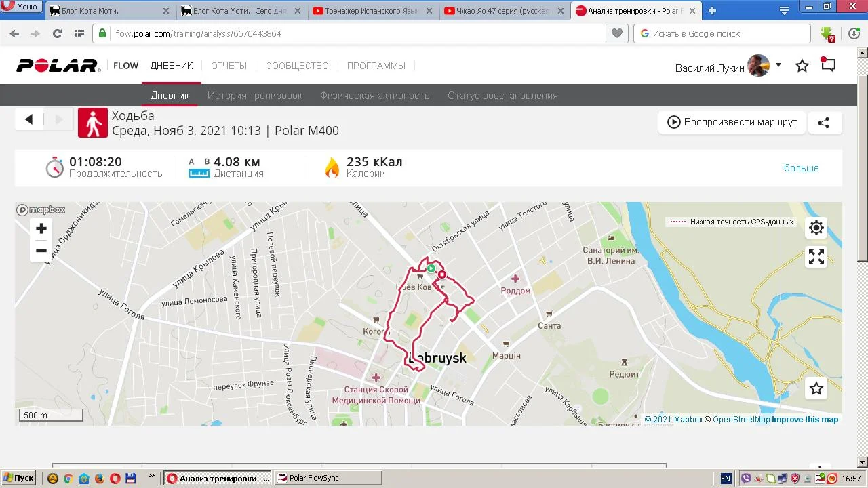Open the Opera Меню button
The image size is (868, 488).
[x=20, y=7]
